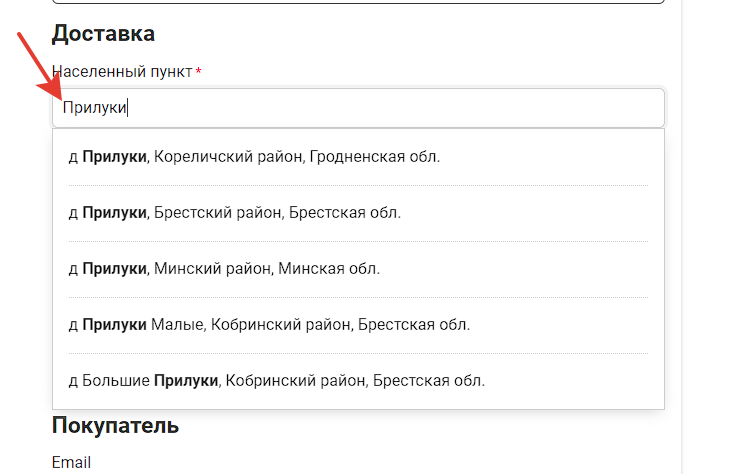The image size is (738, 474).
Task: Choose Большие Прилуки, Кобринский район suggestion
Action: point(358,380)
